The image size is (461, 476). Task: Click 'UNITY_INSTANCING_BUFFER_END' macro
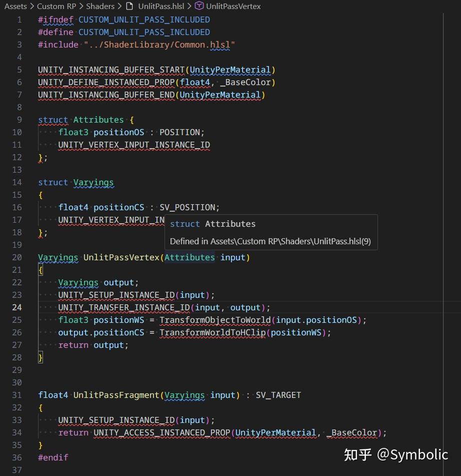[106, 95]
